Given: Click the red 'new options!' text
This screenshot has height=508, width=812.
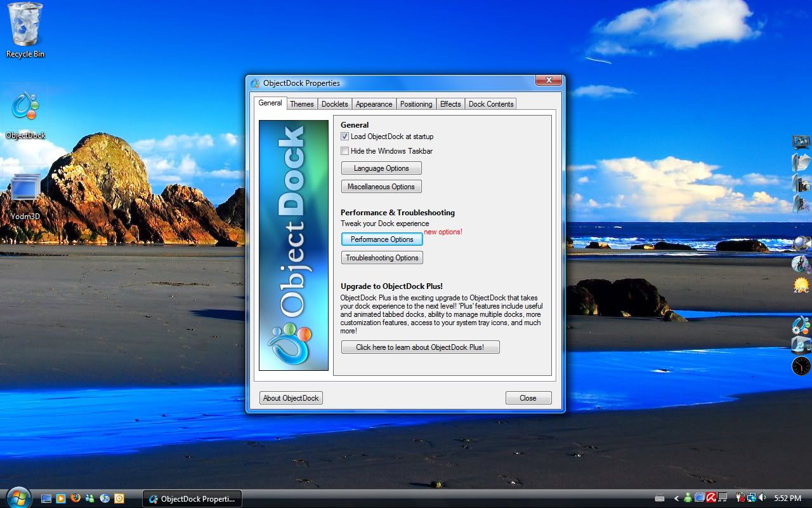Looking at the screenshot, I should point(443,232).
